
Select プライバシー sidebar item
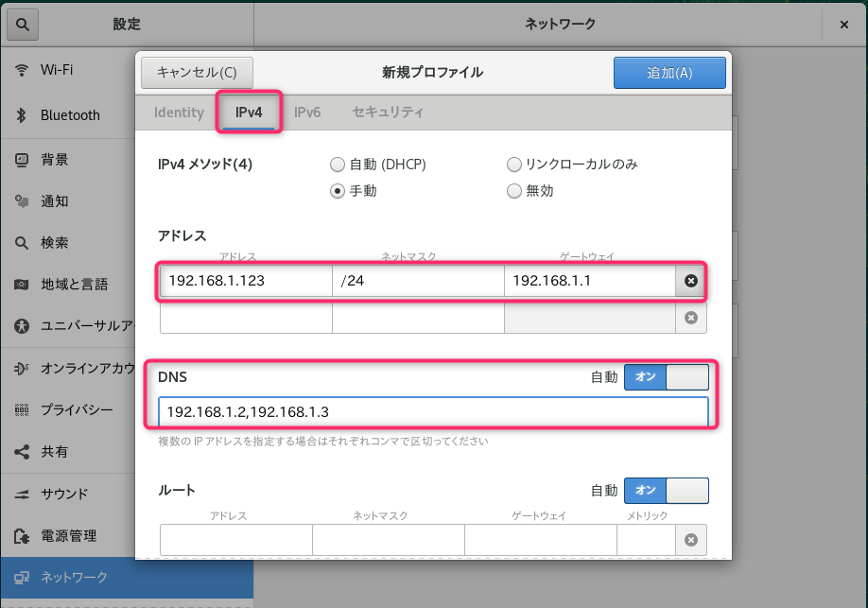(x=67, y=409)
